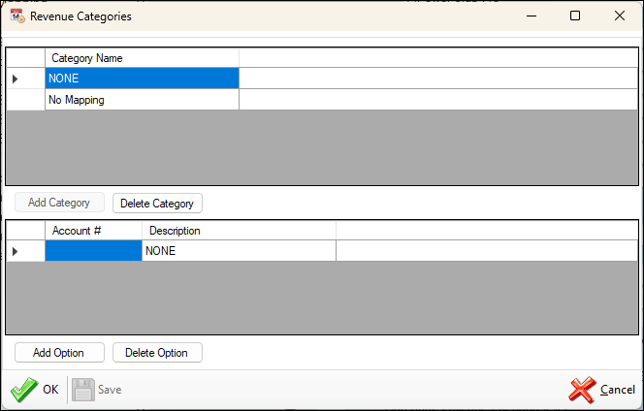The height and width of the screenshot is (411, 644).
Task: Click the Add Category button
Action: pyautogui.click(x=60, y=202)
